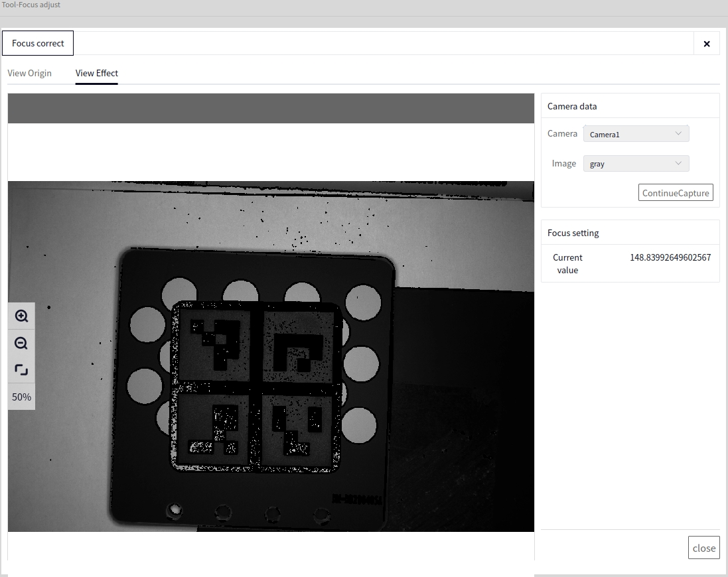Image resolution: width=728 pixels, height=577 pixels.
Task: Switch to the View Origin tab
Action: (30, 73)
